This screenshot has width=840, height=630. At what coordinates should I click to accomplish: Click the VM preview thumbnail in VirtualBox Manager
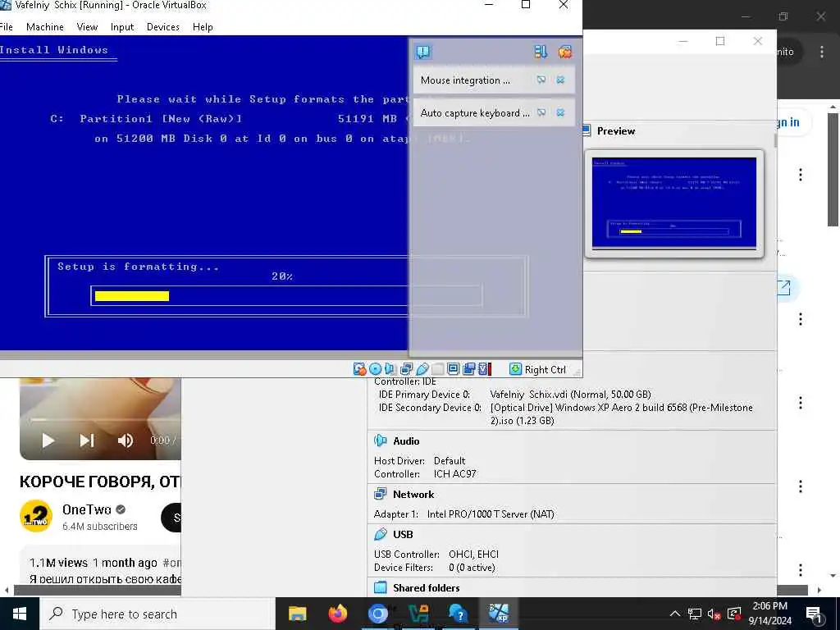click(x=674, y=203)
